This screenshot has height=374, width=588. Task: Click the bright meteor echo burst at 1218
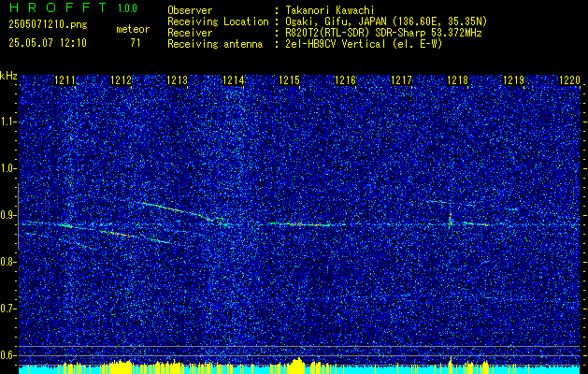click(450, 222)
